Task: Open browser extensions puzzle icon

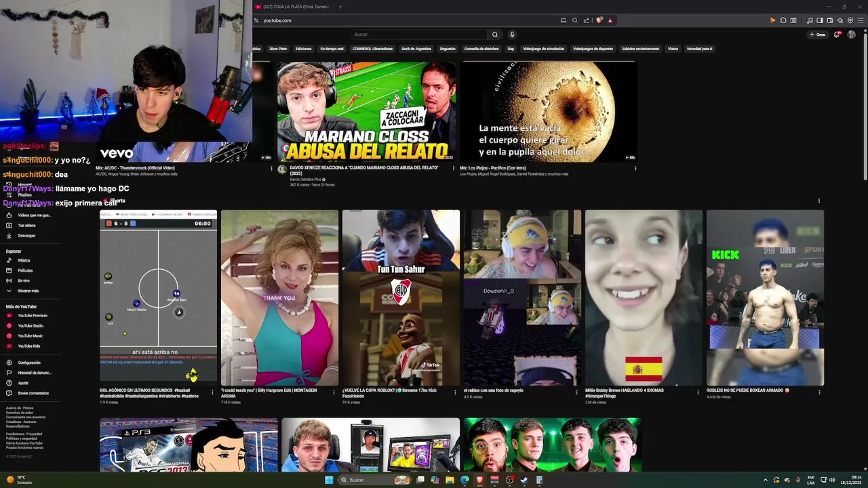Action: pos(783,20)
